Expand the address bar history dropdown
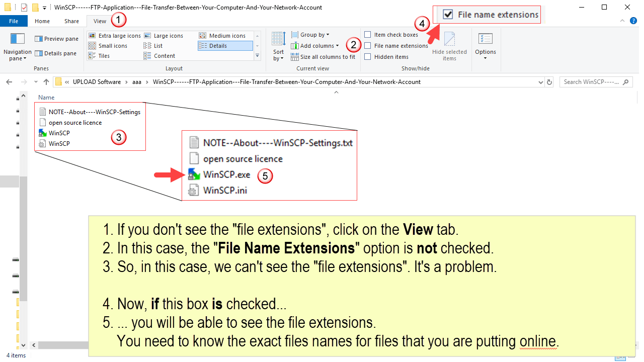This screenshot has width=644, height=362. tap(540, 82)
